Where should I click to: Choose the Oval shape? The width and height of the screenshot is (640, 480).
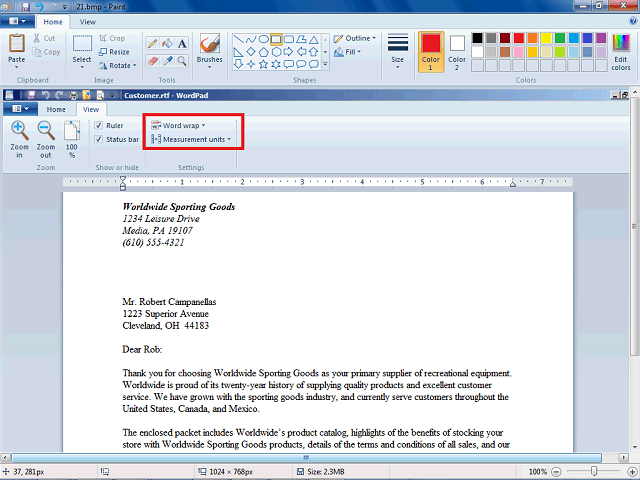click(264, 39)
